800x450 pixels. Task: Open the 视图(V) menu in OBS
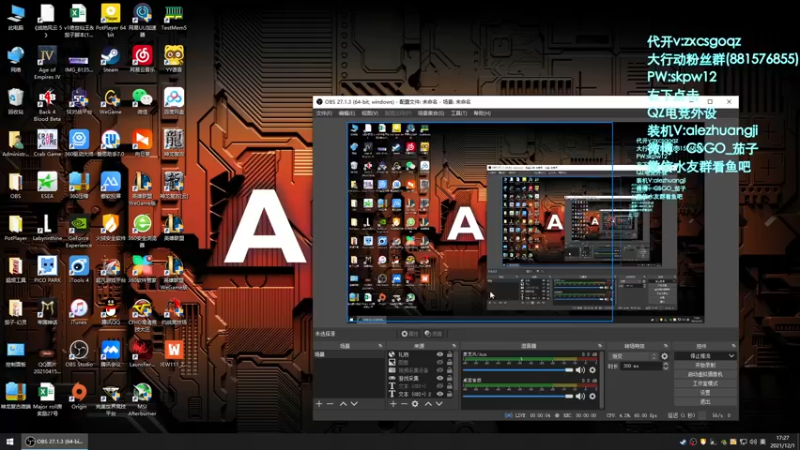tap(370, 113)
